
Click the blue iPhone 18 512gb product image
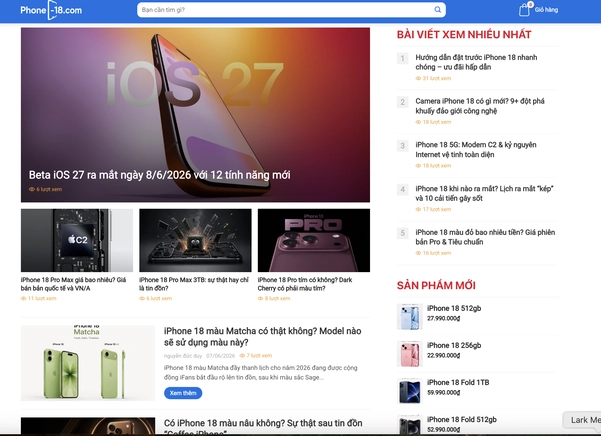point(410,317)
